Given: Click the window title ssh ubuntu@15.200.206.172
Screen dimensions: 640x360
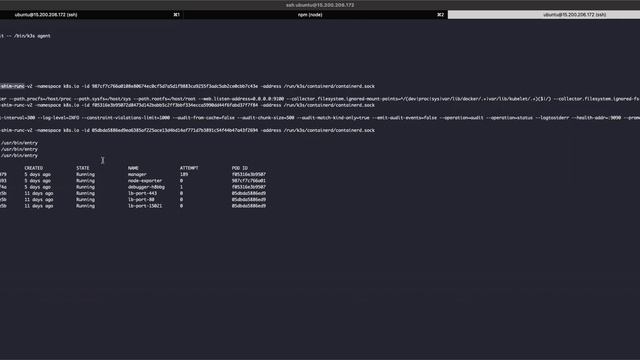Looking at the screenshot, I should pos(320,5).
